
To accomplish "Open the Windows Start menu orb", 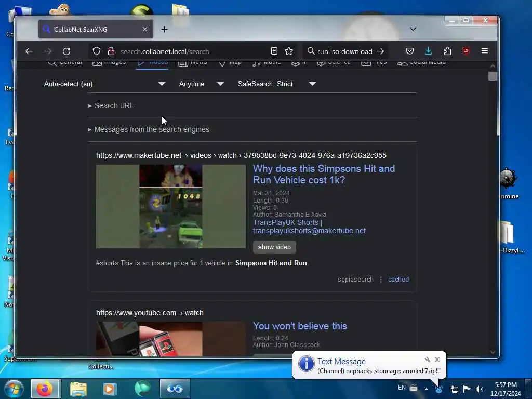I will [x=14, y=389].
